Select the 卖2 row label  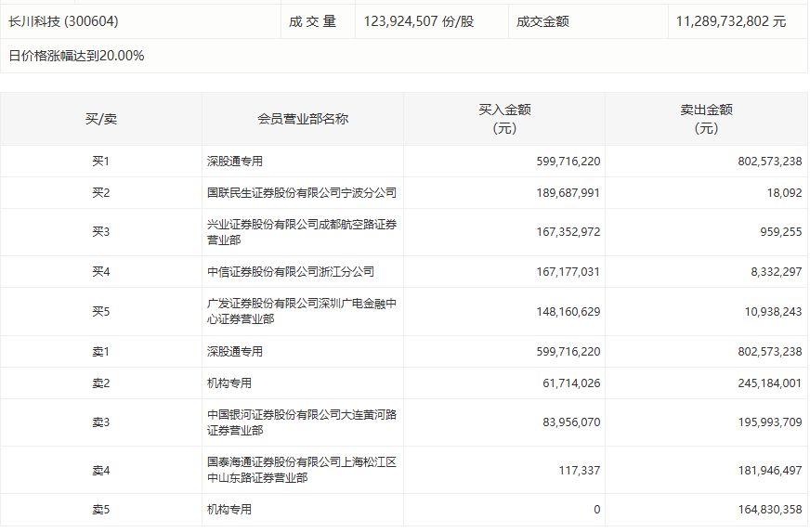(101, 383)
